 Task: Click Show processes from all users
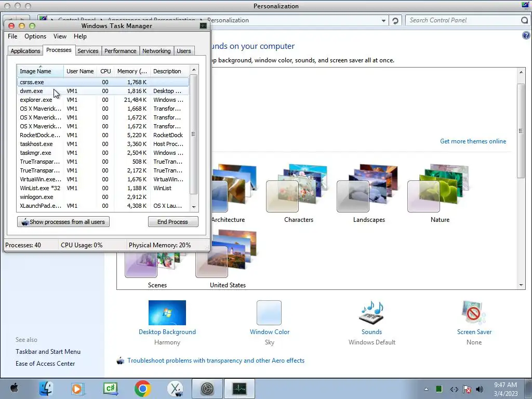click(x=63, y=222)
